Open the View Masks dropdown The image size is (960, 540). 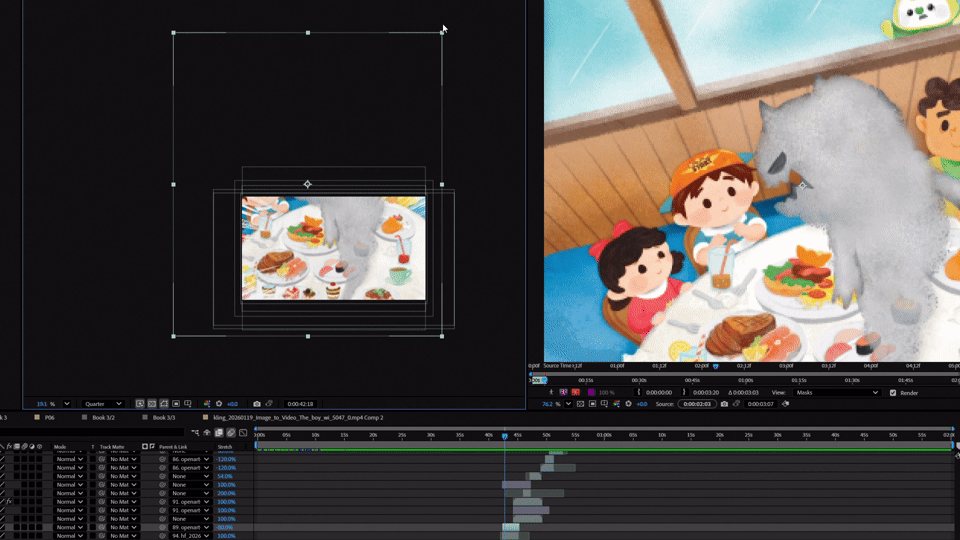point(837,392)
